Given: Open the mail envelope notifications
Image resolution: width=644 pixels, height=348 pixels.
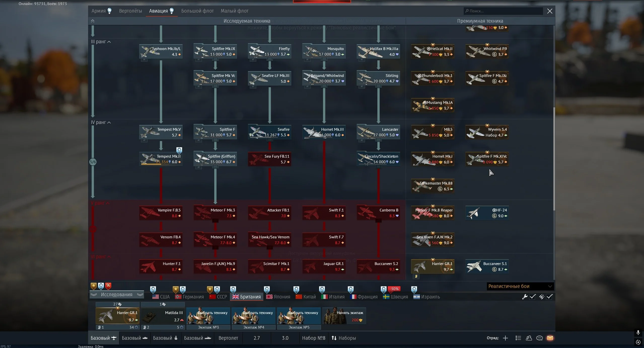Looking at the screenshot, I should point(550,338).
